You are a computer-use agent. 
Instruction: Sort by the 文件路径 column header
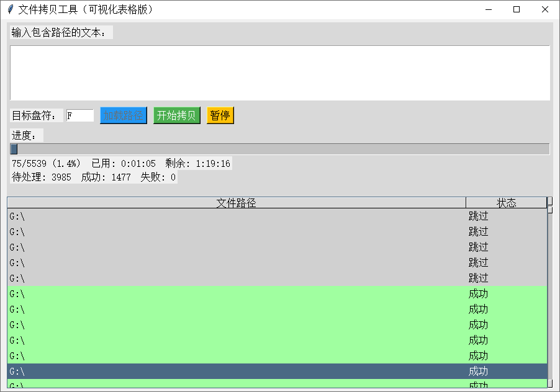point(237,203)
